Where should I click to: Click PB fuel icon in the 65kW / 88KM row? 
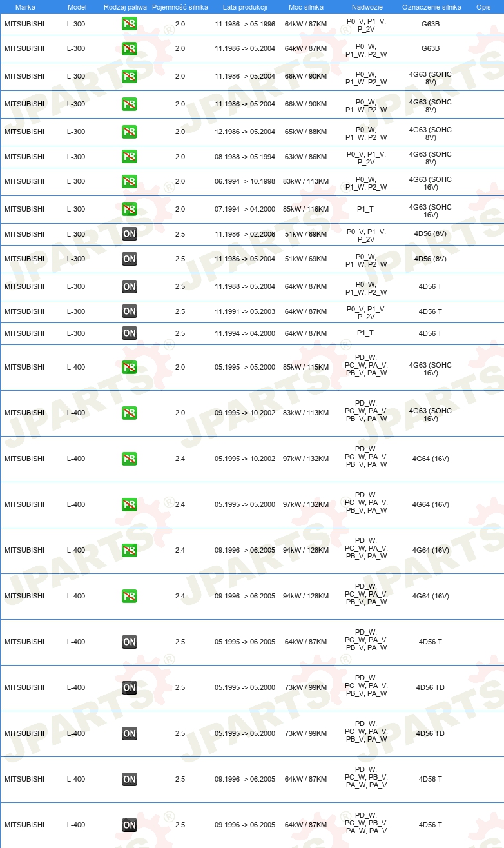[x=129, y=132]
